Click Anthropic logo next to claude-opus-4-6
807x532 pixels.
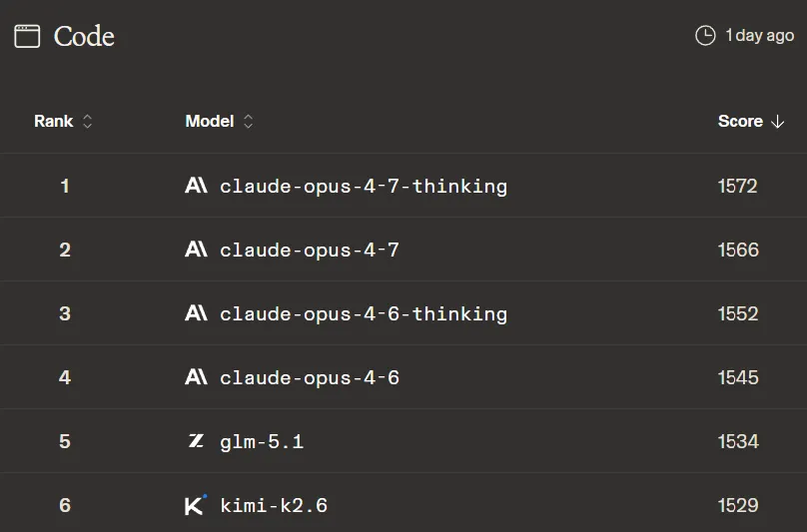tap(196, 377)
